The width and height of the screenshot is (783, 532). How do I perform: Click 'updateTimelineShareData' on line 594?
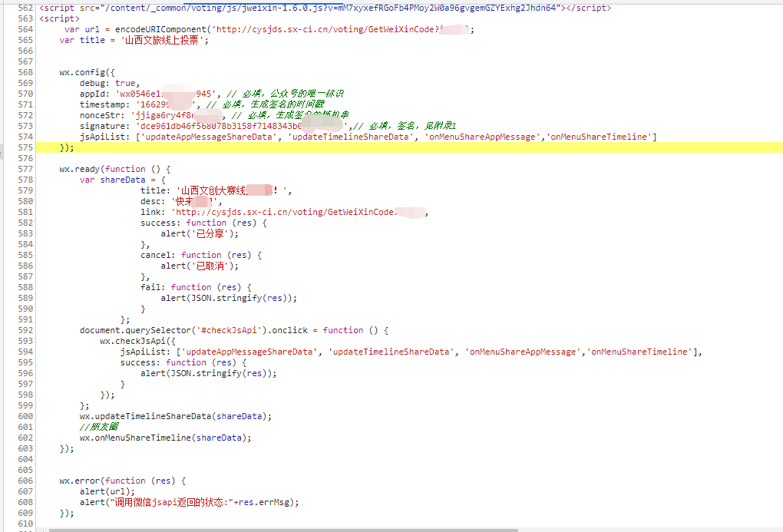(x=391, y=352)
